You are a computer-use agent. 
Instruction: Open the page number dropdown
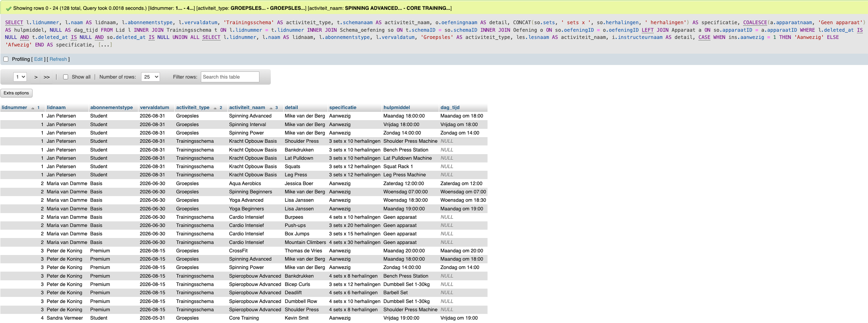coord(20,77)
